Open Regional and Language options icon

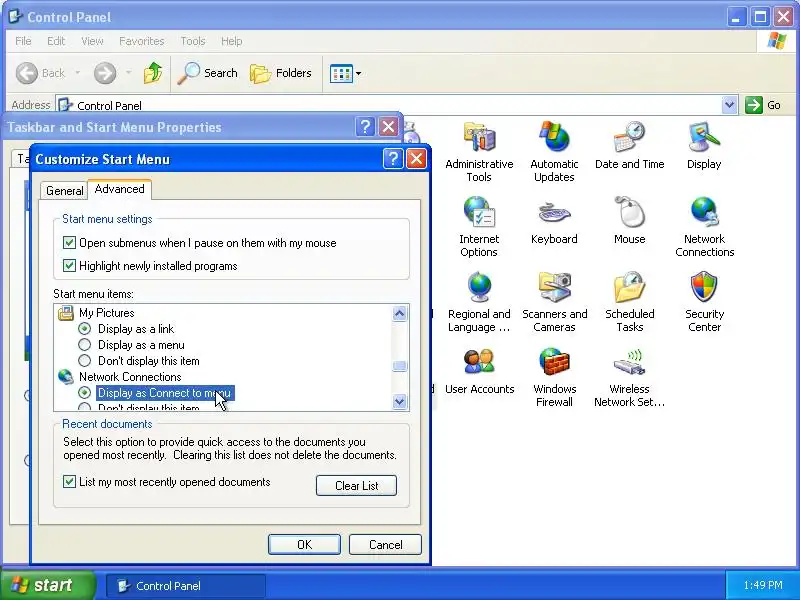pyautogui.click(x=479, y=287)
